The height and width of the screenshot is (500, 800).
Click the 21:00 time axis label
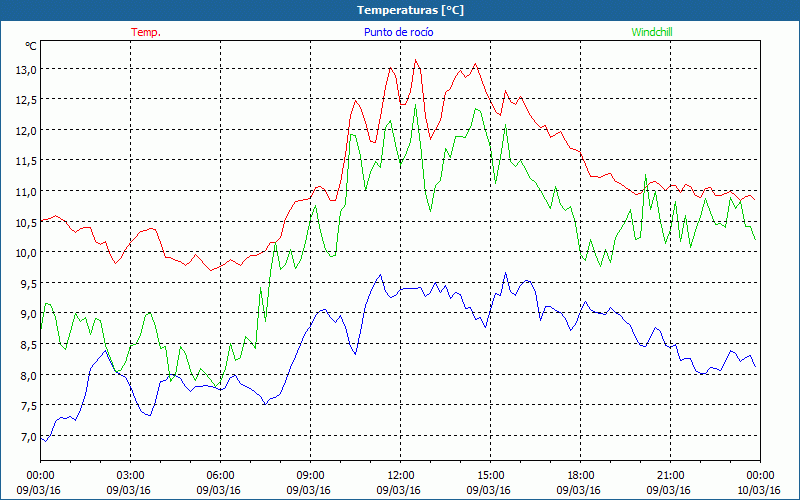pos(670,476)
